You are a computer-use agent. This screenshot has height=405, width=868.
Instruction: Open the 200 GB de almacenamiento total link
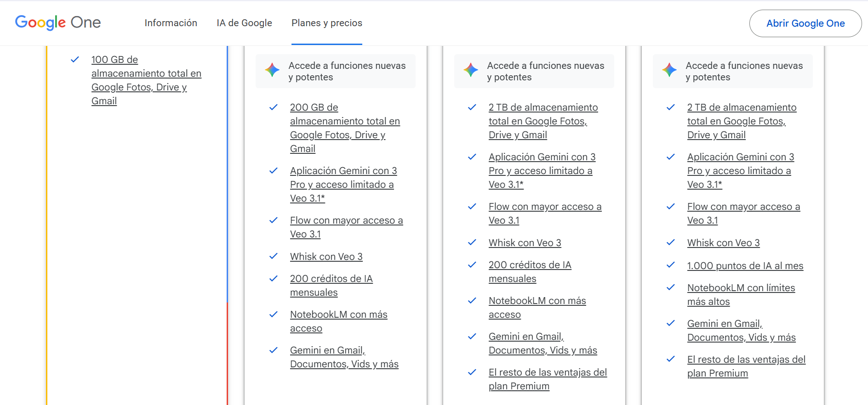point(345,128)
